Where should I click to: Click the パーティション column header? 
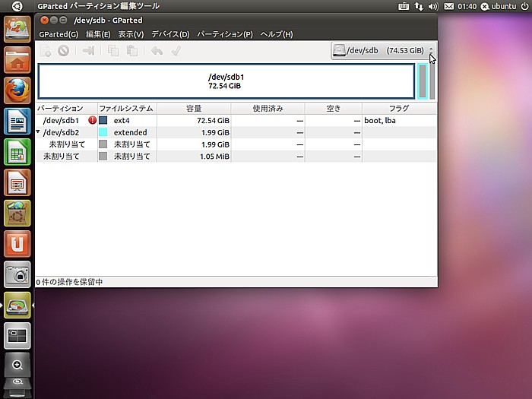(x=67, y=108)
